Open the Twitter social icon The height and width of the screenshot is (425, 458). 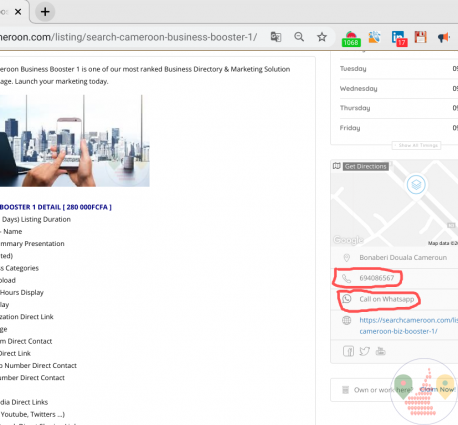[365, 351]
